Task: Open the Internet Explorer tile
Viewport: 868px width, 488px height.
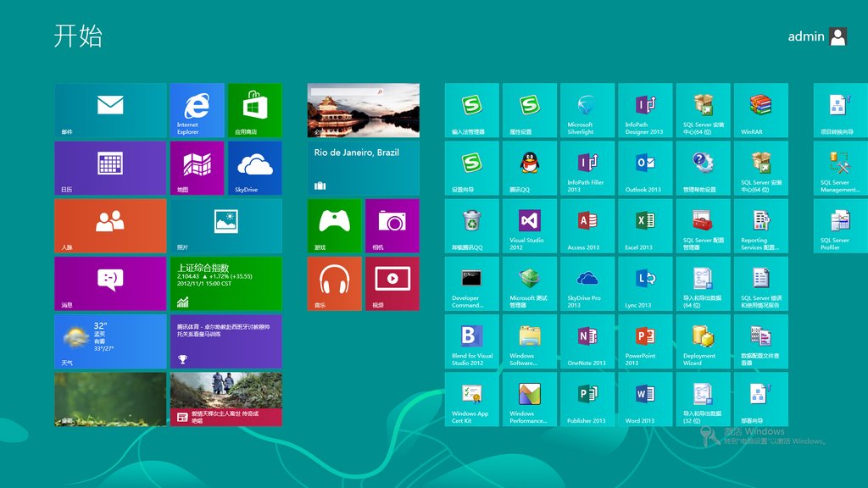Action: coord(197,110)
